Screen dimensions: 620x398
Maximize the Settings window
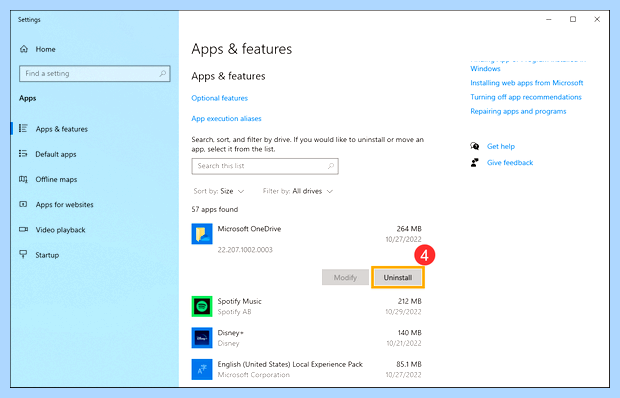(573, 19)
